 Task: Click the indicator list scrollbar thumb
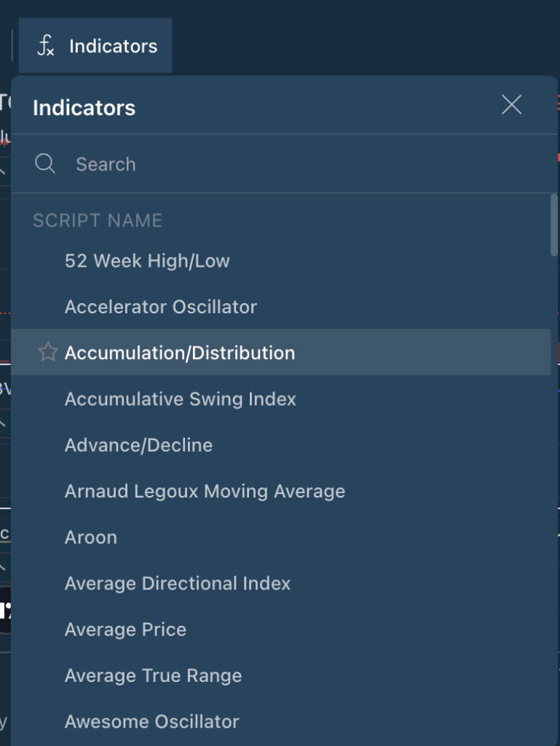pyautogui.click(x=553, y=226)
